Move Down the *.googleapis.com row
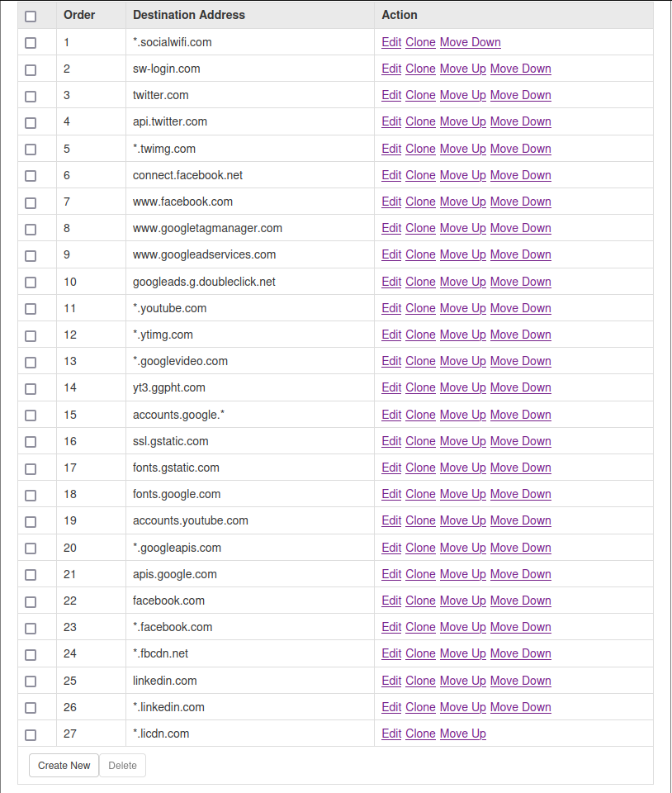Screen dimensions: 672x793 click(x=520, y=548)
